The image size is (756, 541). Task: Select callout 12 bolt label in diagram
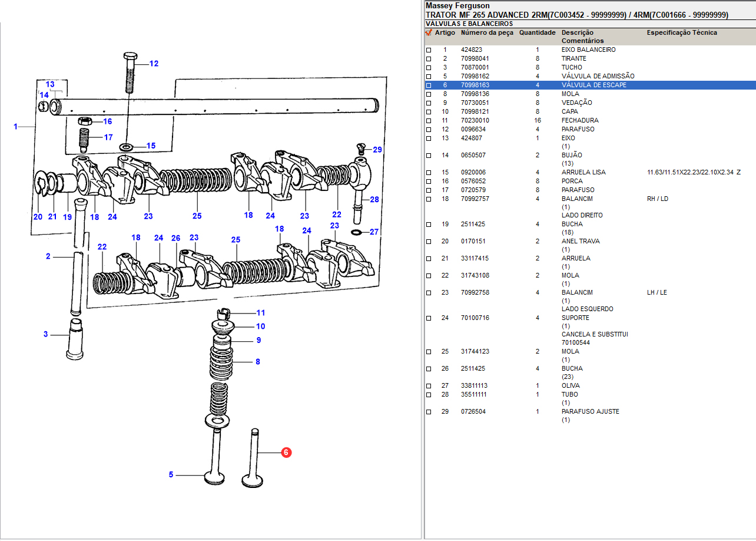(154, 64)
